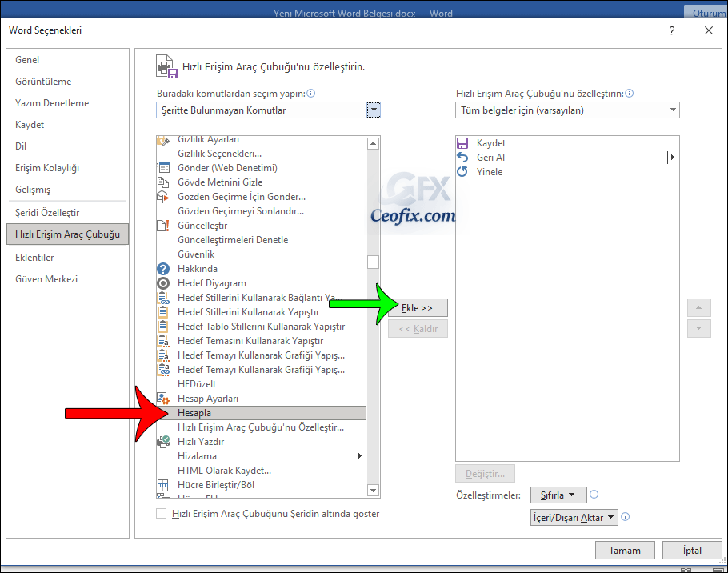
Task: Click the Yinele redo icon
Action: (462, 172)
